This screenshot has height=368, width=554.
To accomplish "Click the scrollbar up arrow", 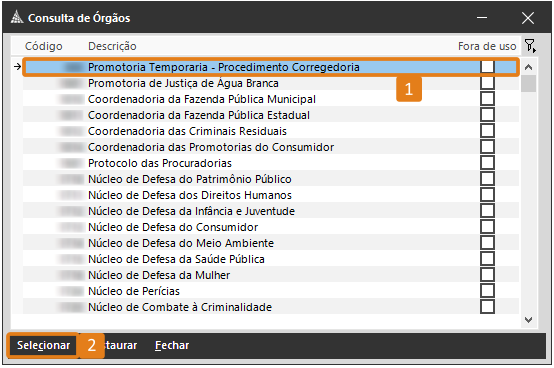I will click(x=528, y=67).
